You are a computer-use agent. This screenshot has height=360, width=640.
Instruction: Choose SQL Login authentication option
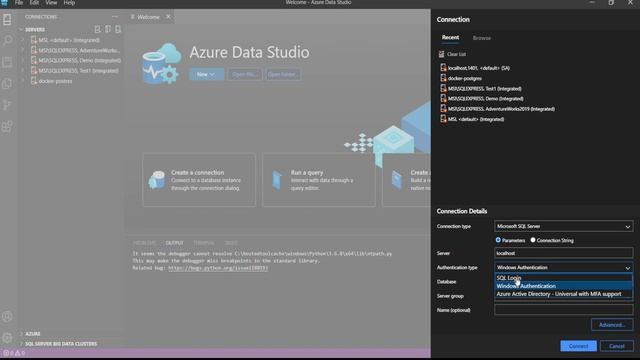[x=563, y=278]
